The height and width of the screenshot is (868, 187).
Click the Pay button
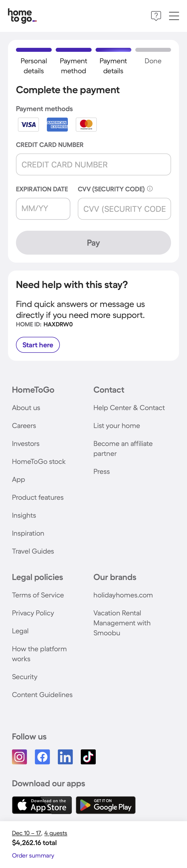(x=93, y=243)
